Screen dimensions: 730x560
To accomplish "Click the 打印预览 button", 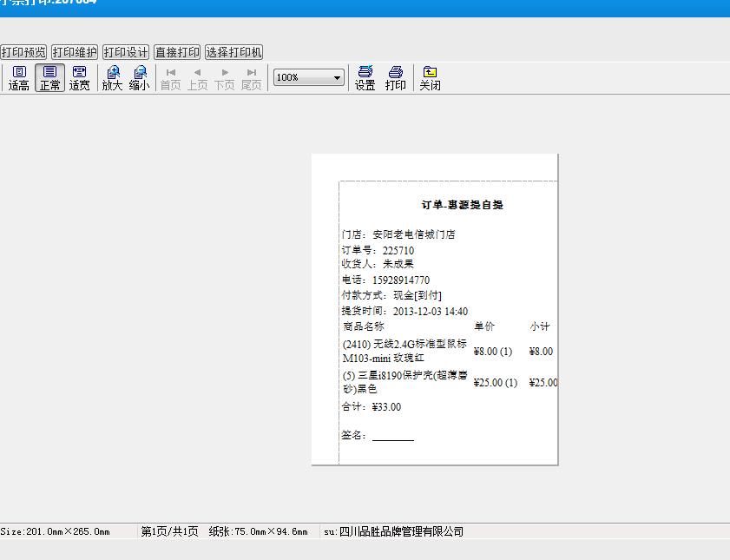I will tap(23, 52).
